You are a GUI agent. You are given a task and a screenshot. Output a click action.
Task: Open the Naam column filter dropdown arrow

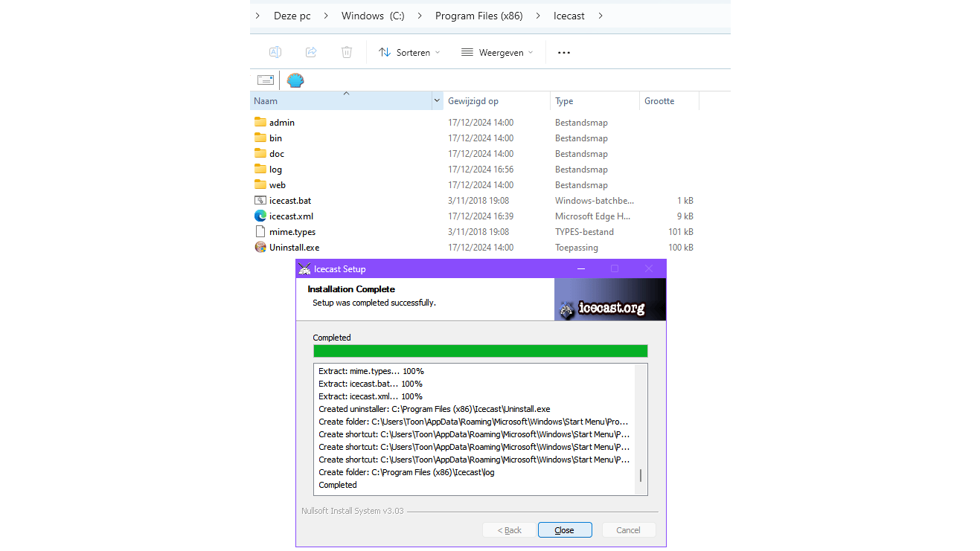437,101
